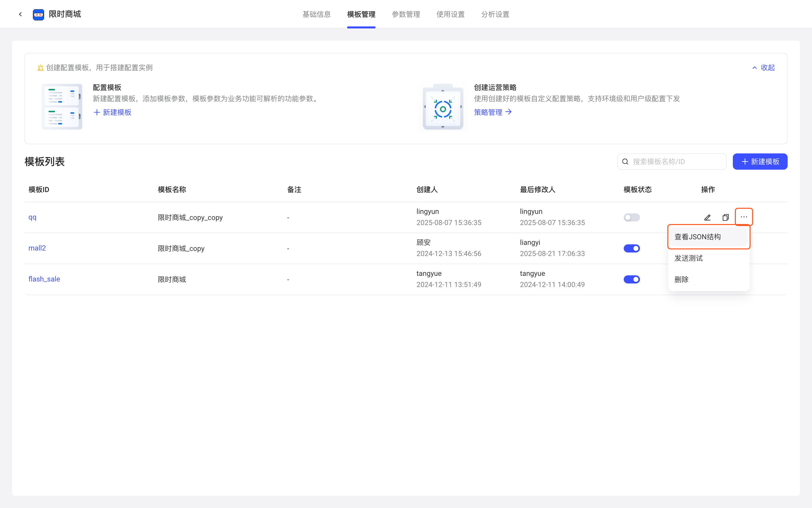
Task: Click the copy icon for qq template
Action: pos(725,217)
